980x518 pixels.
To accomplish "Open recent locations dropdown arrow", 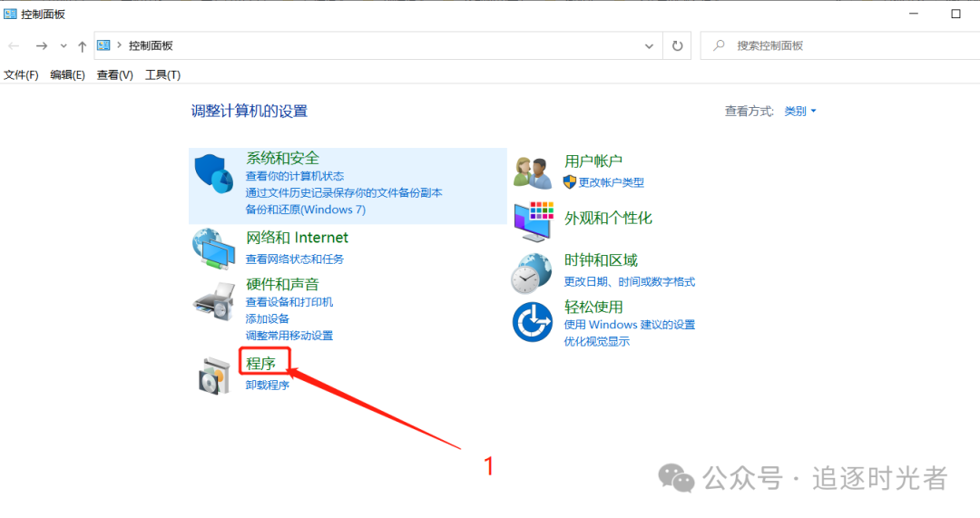I will [64, 45].
